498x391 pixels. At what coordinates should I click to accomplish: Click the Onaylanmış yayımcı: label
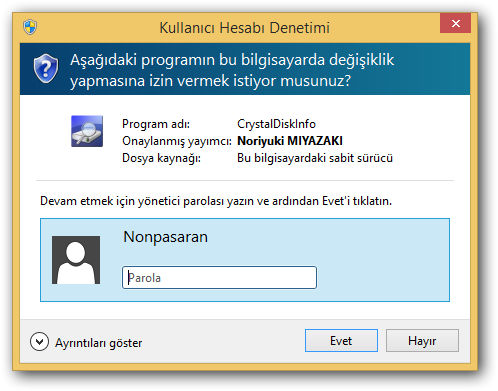(x=177, y=141)
